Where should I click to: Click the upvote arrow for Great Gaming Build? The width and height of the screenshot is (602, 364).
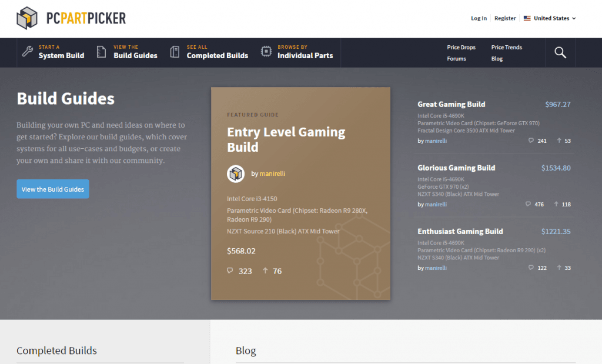[x=559, y=141]
